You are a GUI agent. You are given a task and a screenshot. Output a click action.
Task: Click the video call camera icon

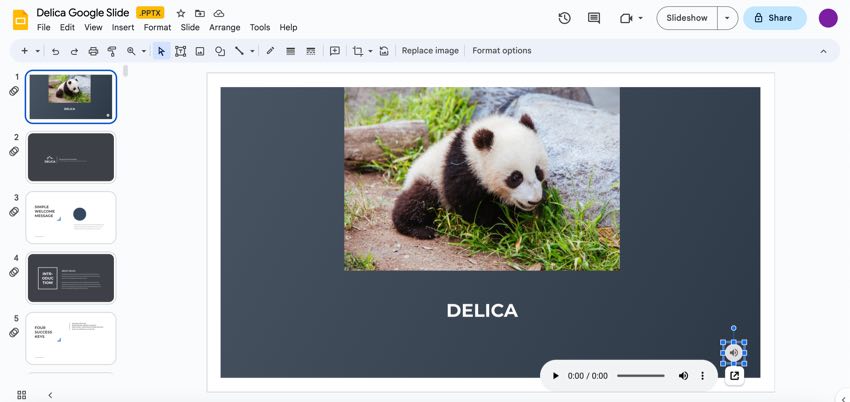pyautogui.click(x=626, y=18)
